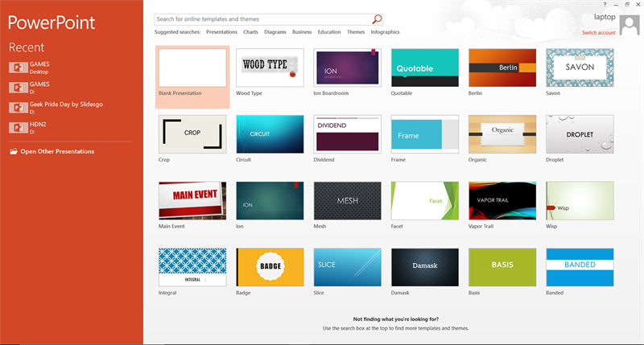Select the Presentations suggested search
Viewport: 644px width, 345px height.
point(222,32)
